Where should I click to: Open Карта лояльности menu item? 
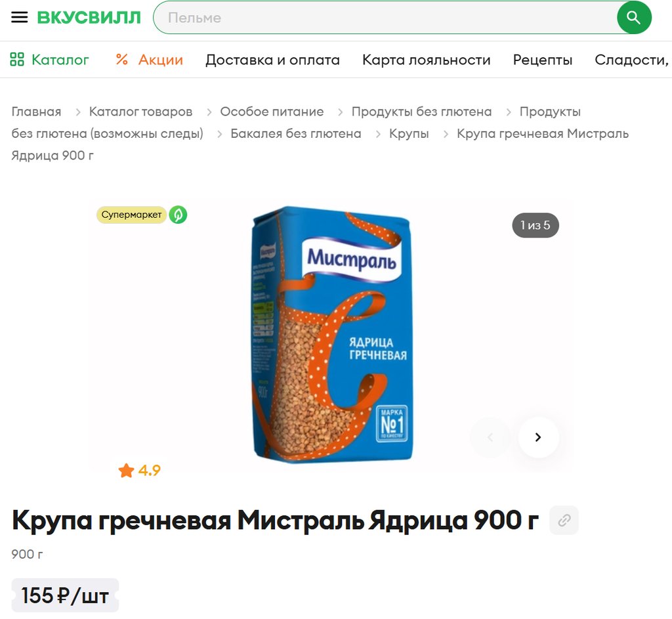coord(426,60)
